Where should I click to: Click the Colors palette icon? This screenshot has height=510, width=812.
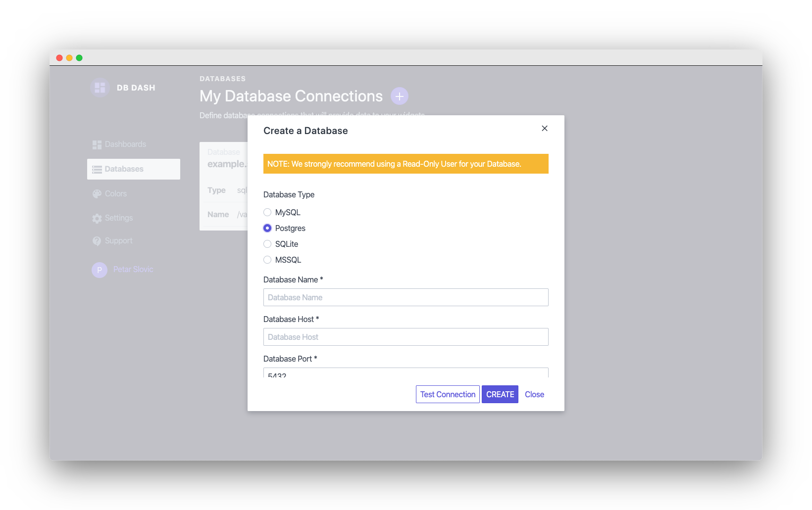tap(97, 194)
